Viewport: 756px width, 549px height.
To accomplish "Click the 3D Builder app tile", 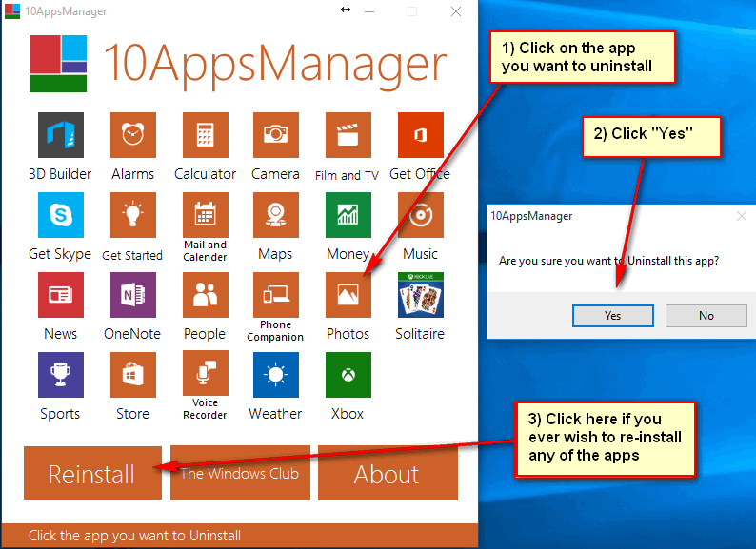I will coord(61,135).
